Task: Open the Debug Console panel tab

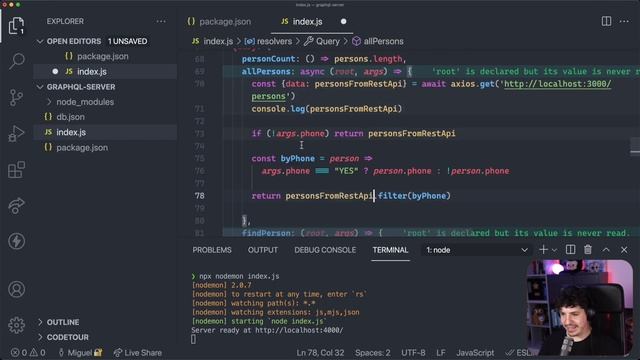Action: pyautogui.click(x=325, y=250)
